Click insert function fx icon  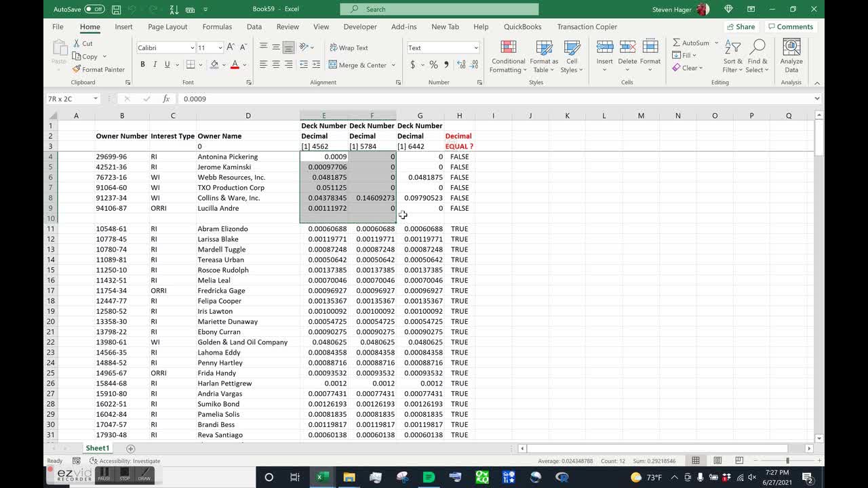click(x=166, y=99)
